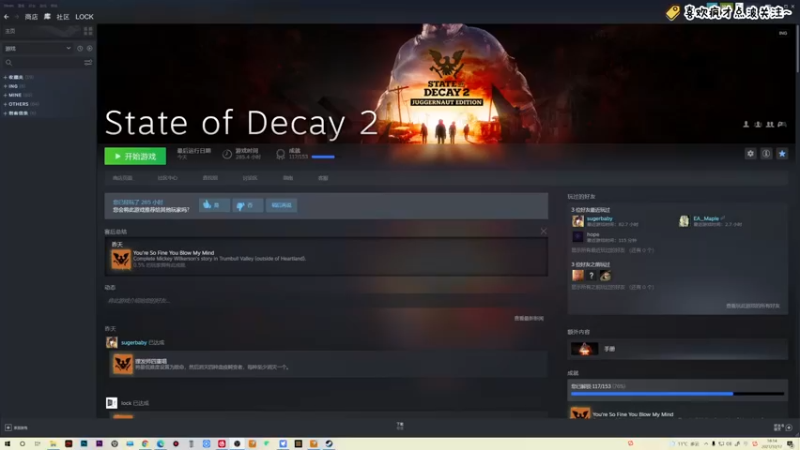Open the 社区 community tab

pyautogui.click(x=63, y=17)
